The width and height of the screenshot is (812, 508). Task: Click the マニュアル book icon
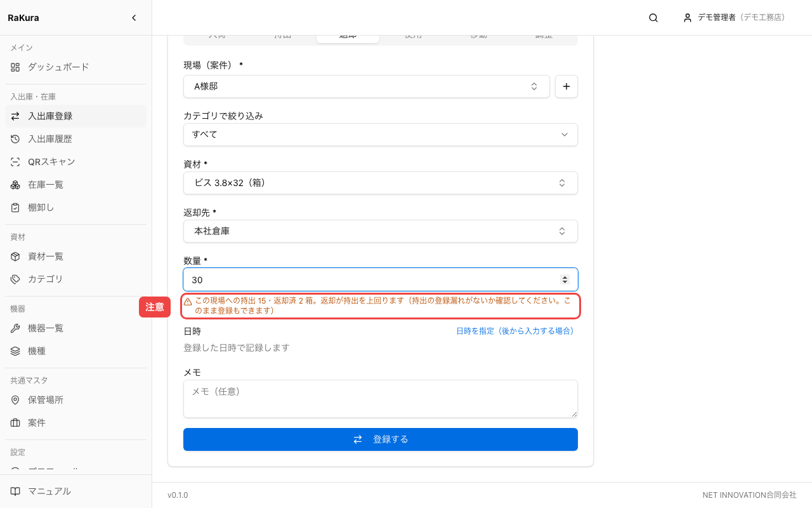[x=15, y=491]
